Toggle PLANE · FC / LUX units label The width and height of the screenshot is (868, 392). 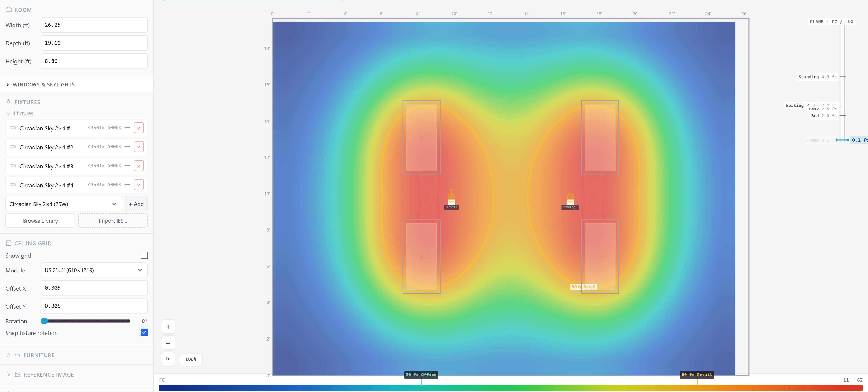[x=832, y=22]
